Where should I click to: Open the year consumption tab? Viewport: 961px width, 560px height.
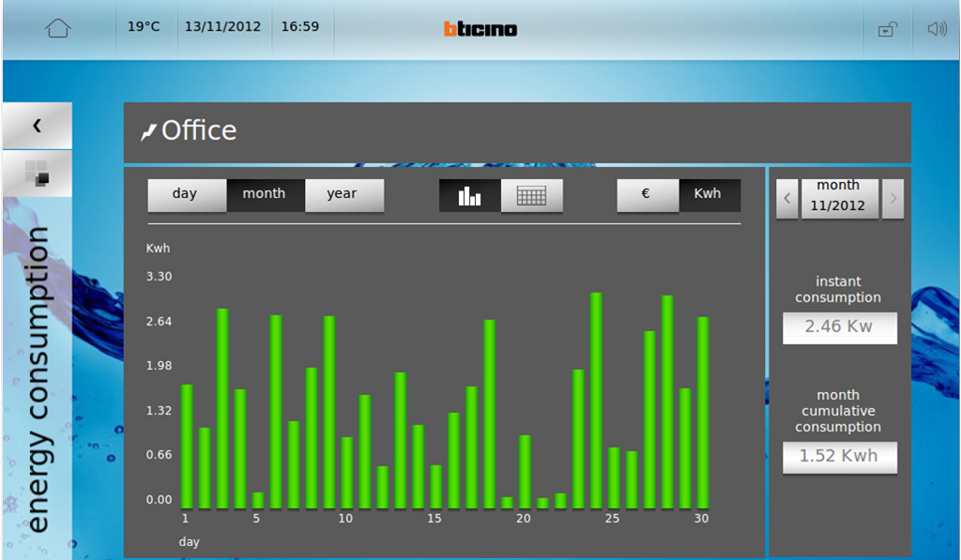point(343,194)
